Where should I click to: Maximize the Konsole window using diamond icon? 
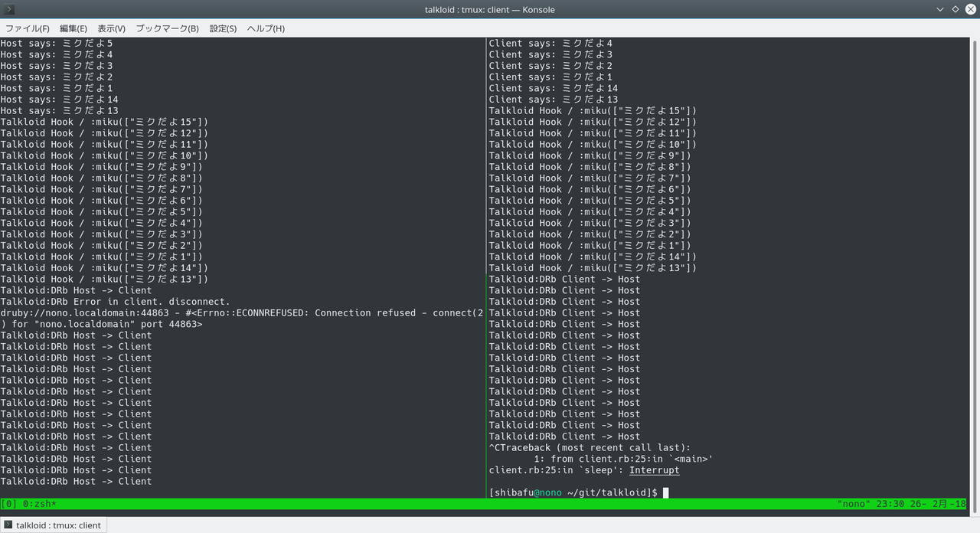[955, 9]
